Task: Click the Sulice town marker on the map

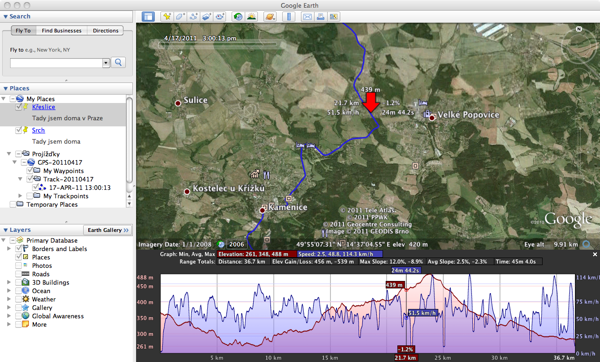Action: (x=178, y=103)
